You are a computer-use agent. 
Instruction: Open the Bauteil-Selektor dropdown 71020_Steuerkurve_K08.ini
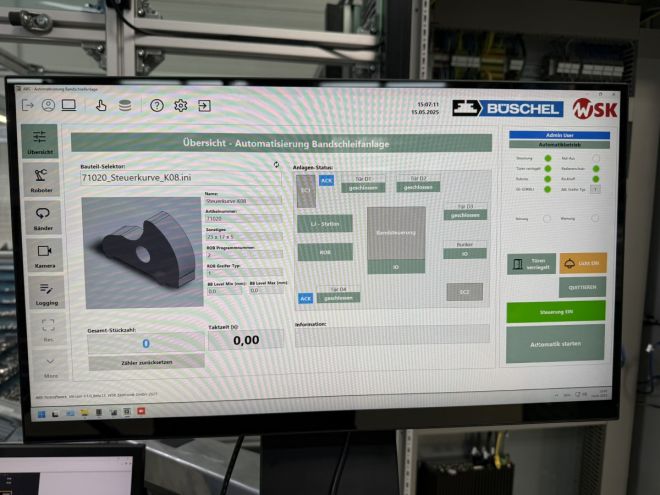(180, 178)
